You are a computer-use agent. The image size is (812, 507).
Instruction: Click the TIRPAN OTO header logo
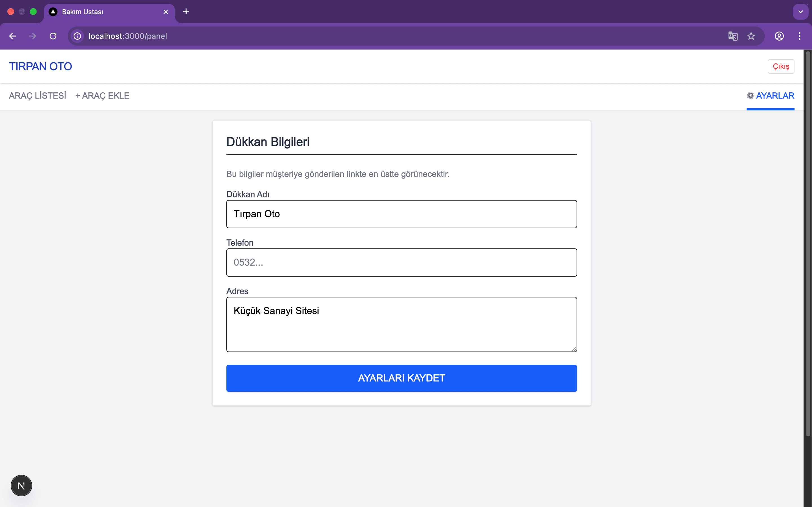(41, 66)
